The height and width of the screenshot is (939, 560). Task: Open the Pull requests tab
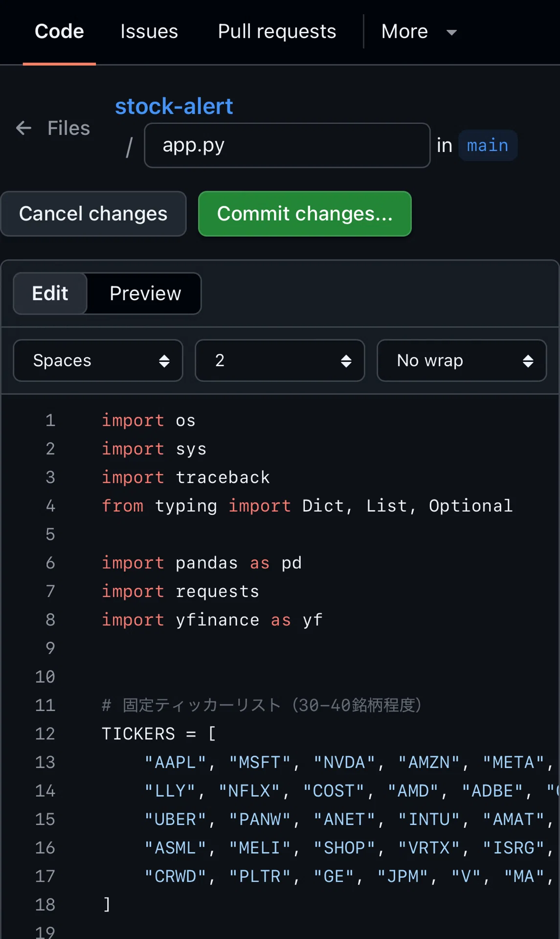[277, 31]
